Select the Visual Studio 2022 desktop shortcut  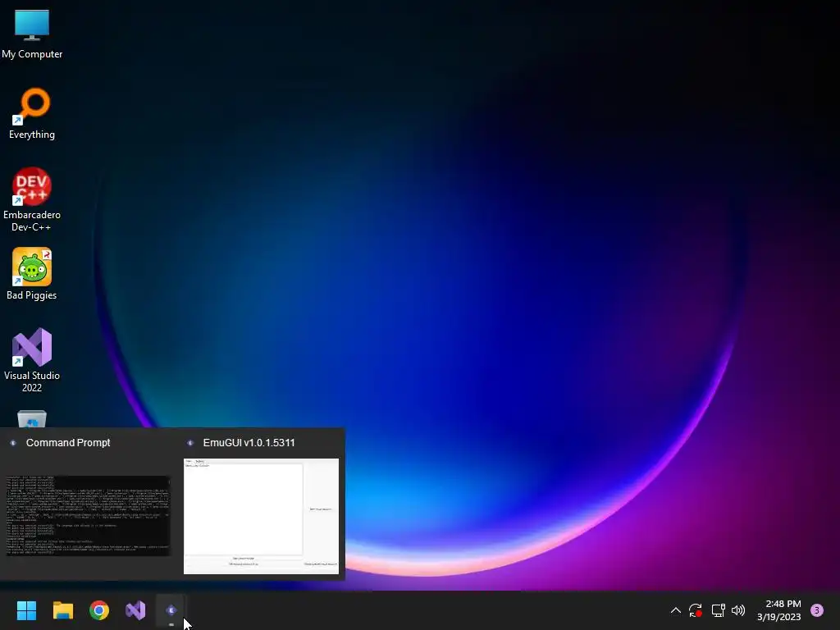pyautogui.click(x=32, y=360)
